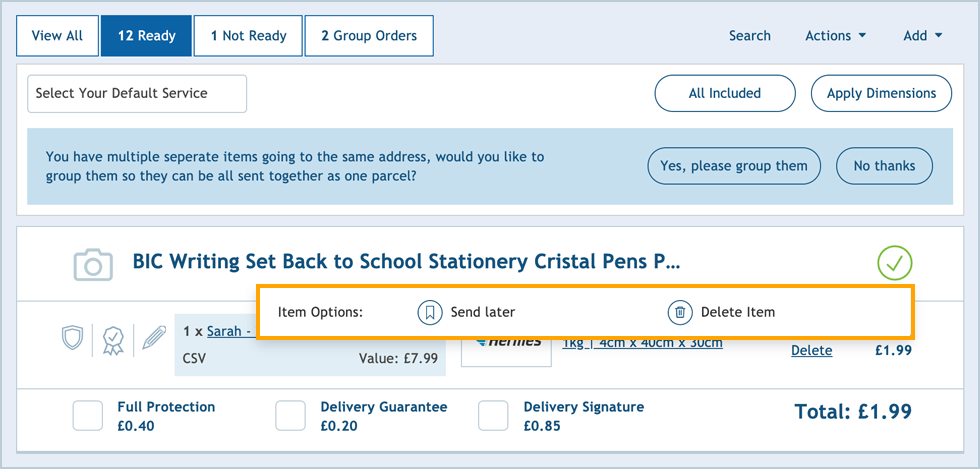
Task: Click the Send later bookmark icon
Action: [429, 312]
